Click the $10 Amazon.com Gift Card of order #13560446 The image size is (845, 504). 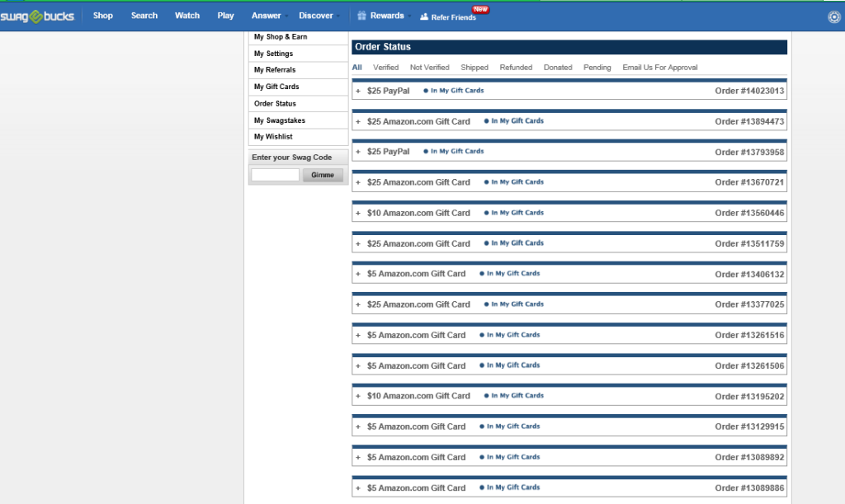coord(418,213)
